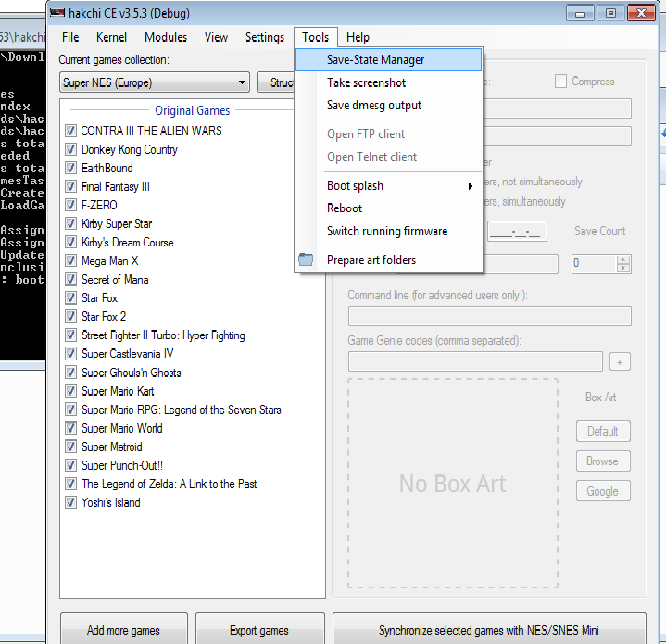Screen dimensions: 666x644
Task: Uncheck CONTRA III THE ALIEN WARS
Action: coord(70,131)
